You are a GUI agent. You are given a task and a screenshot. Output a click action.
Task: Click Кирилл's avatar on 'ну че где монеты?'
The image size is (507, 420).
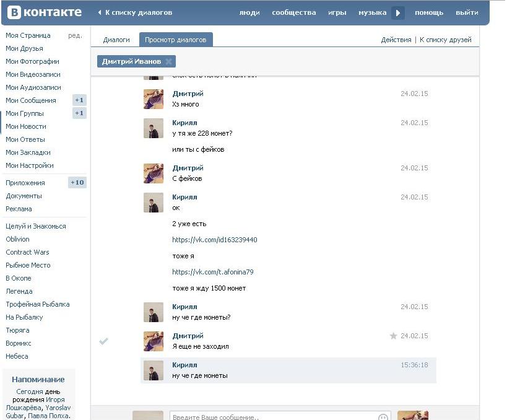(x=154, y=312)
